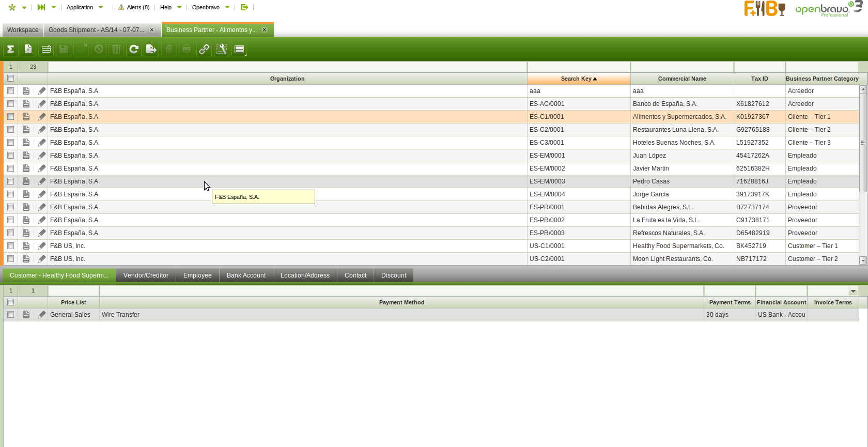Switch to the Workspace tab
This screenshot has width=868, height=447.
(x=23, y=30)
